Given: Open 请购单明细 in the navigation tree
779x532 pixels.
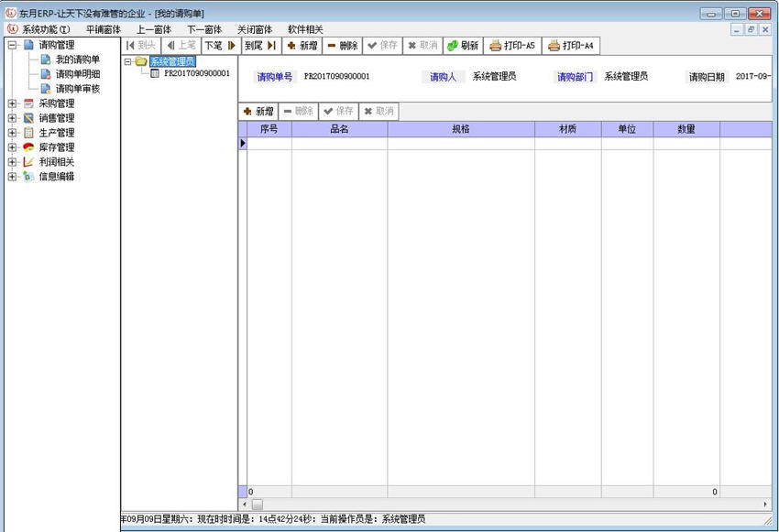Looking at the screenshot, I should tap(78, 74).
